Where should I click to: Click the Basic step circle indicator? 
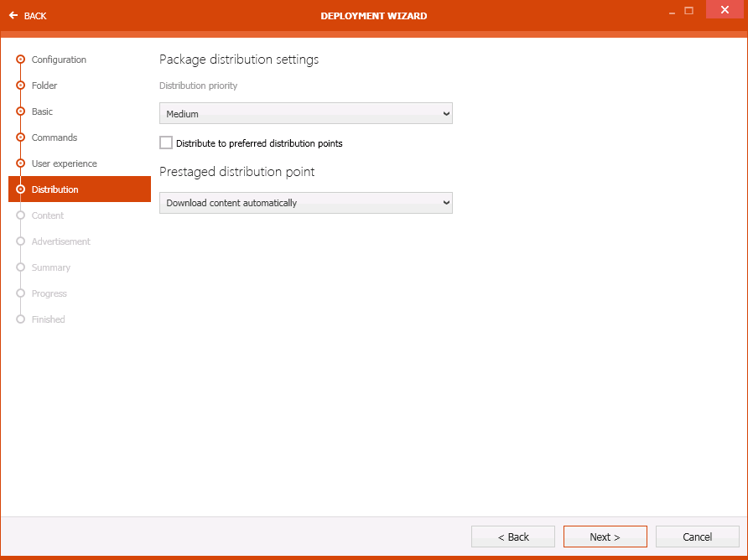19,111
